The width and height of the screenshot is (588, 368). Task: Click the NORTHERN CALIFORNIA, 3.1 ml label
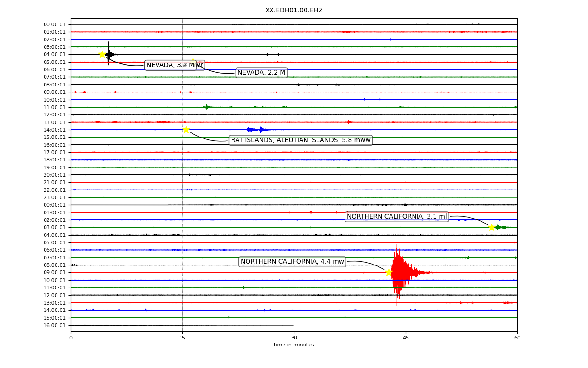[x=397, y=217]
